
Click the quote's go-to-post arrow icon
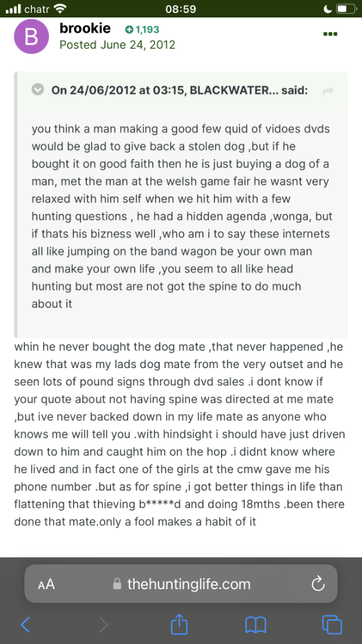point(329,92)
